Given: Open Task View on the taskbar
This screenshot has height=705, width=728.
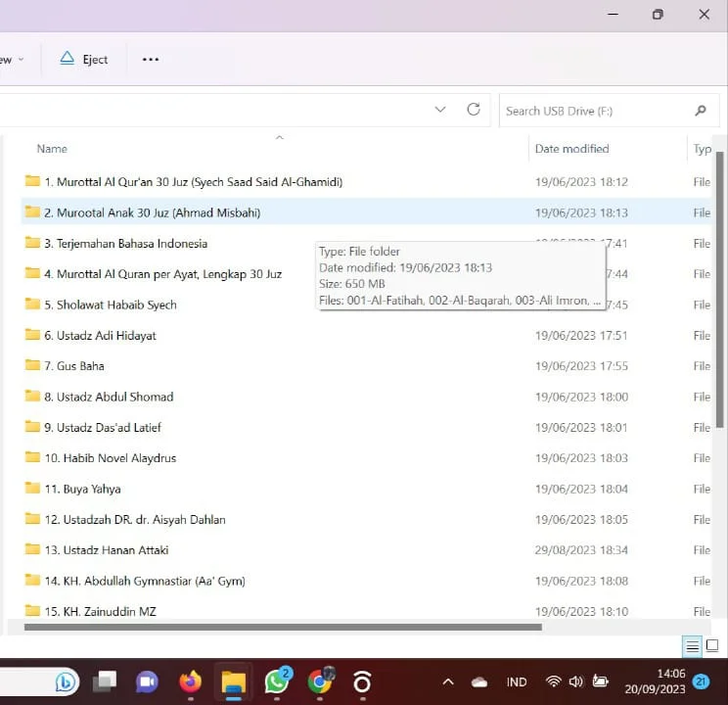Looking at the screenshot, I should pyautogui.click(x=105, y=681).
